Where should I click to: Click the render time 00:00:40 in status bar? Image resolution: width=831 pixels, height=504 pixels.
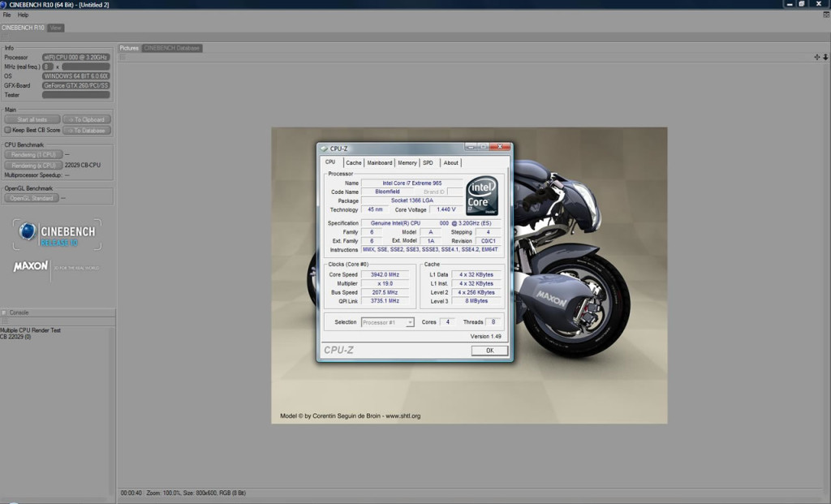[131, 493]
